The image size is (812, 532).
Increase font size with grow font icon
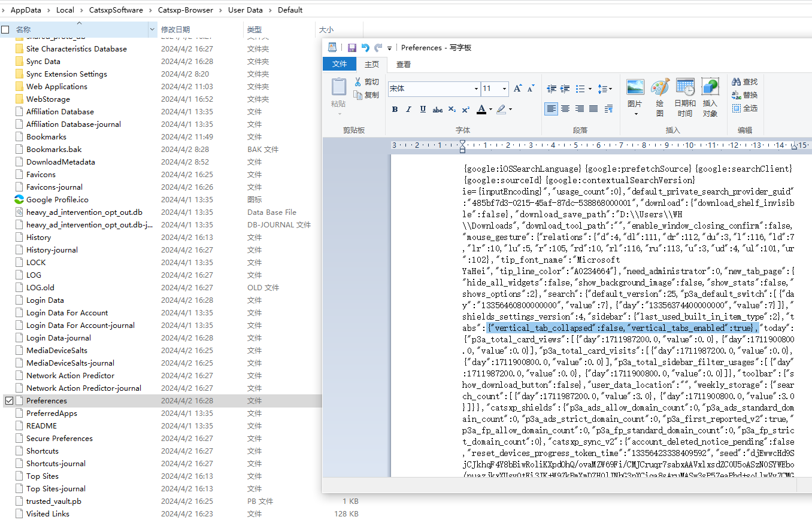click(517, 89)
